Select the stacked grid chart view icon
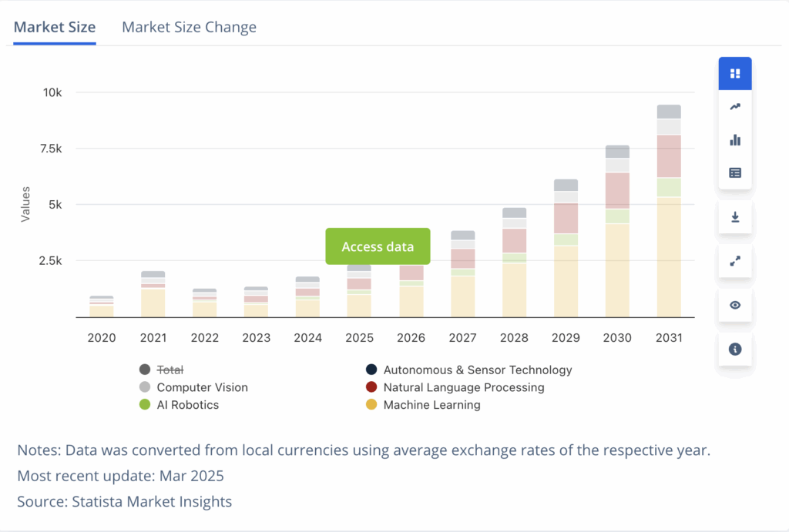The image size is (789, 532). [735, 74]
